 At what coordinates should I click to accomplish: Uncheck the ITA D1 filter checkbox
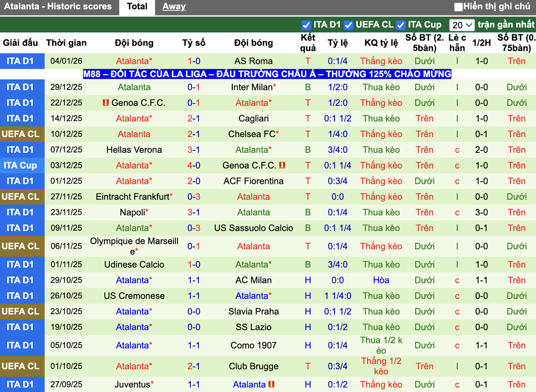pyautogui.click(x=306, y=25)
